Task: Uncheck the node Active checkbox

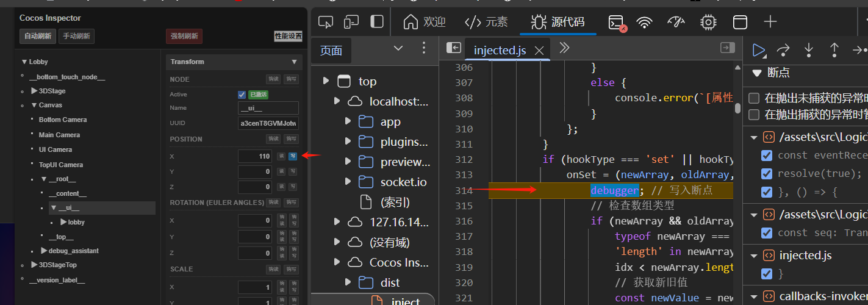Action: 242,95
